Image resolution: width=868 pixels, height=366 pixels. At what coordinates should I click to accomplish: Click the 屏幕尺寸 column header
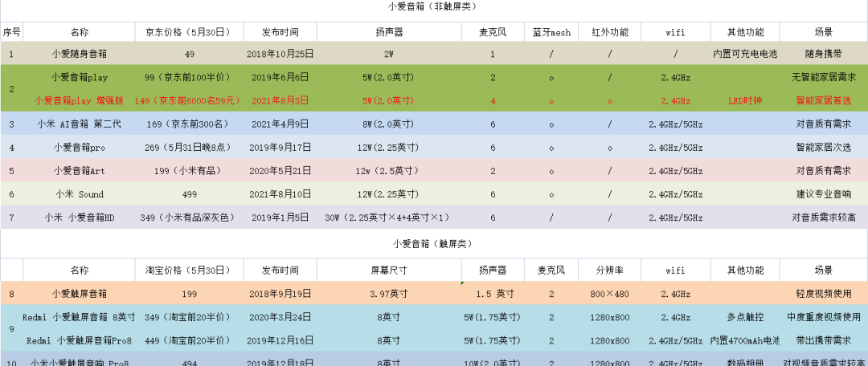click(x=389, y=270)
